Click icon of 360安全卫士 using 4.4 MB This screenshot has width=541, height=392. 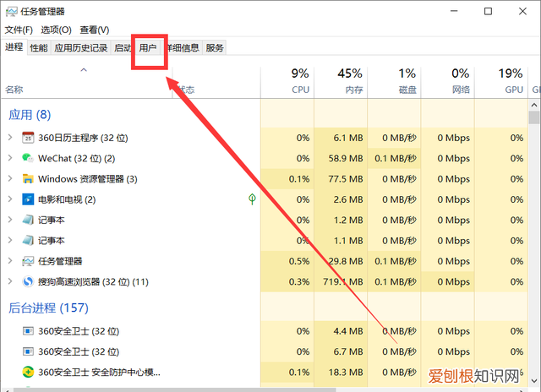(28, 331)
